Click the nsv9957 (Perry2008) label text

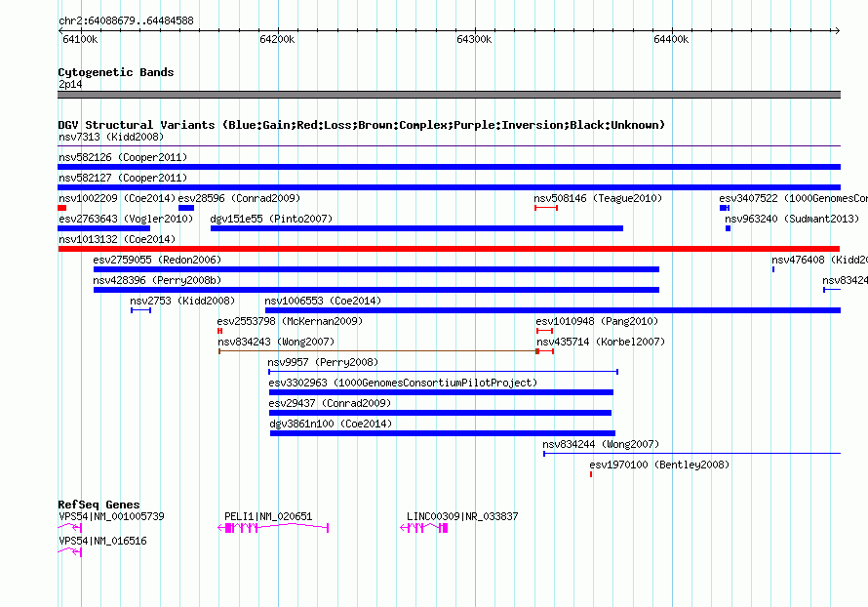coord(323,362)
